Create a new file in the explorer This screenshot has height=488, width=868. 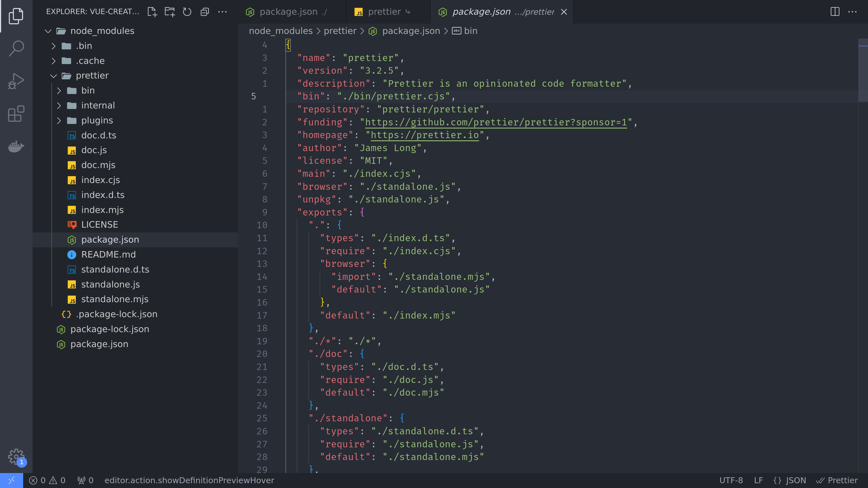pos(152,12)
